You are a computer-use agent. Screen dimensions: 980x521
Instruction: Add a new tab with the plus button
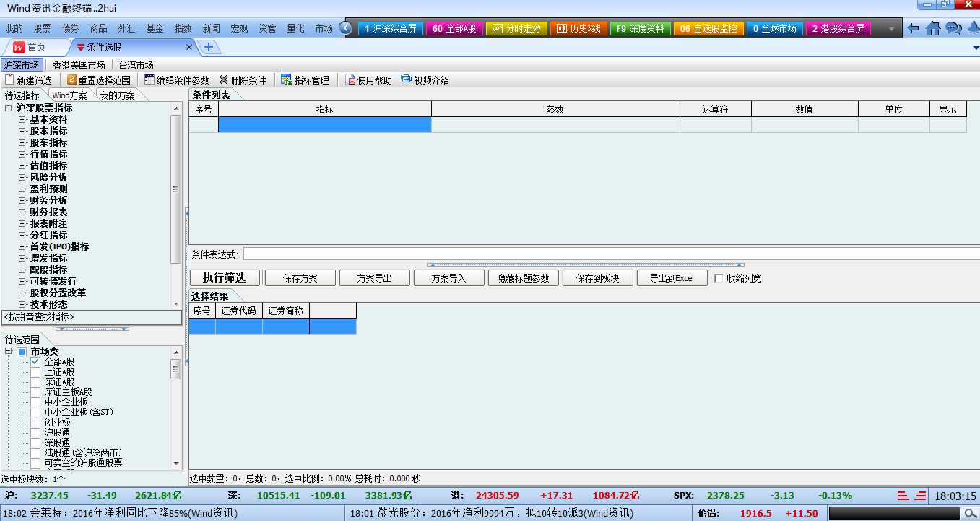click(209, 47)
